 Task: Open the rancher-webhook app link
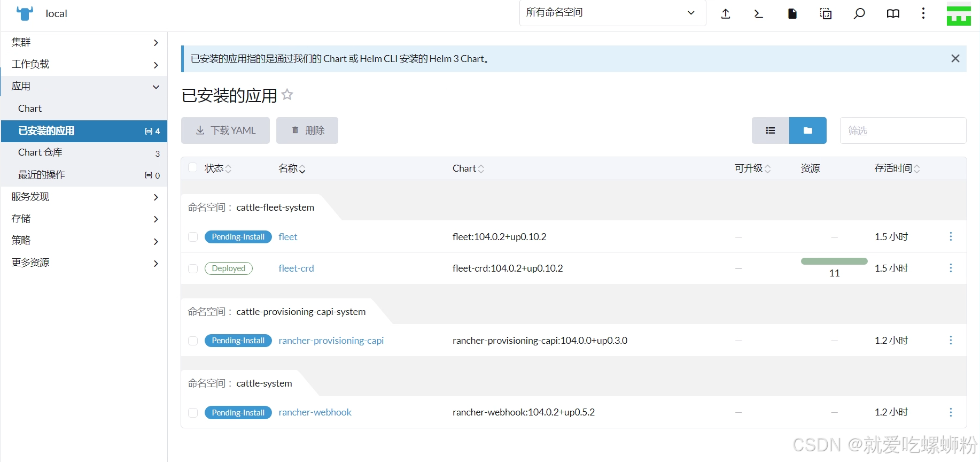[x=315, y=412]
